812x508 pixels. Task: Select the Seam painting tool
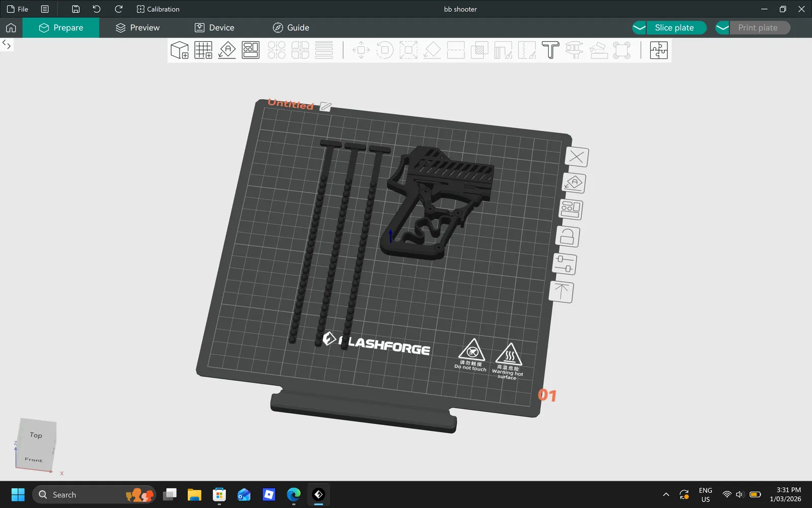pyautogui.click(x=527, y=50)
